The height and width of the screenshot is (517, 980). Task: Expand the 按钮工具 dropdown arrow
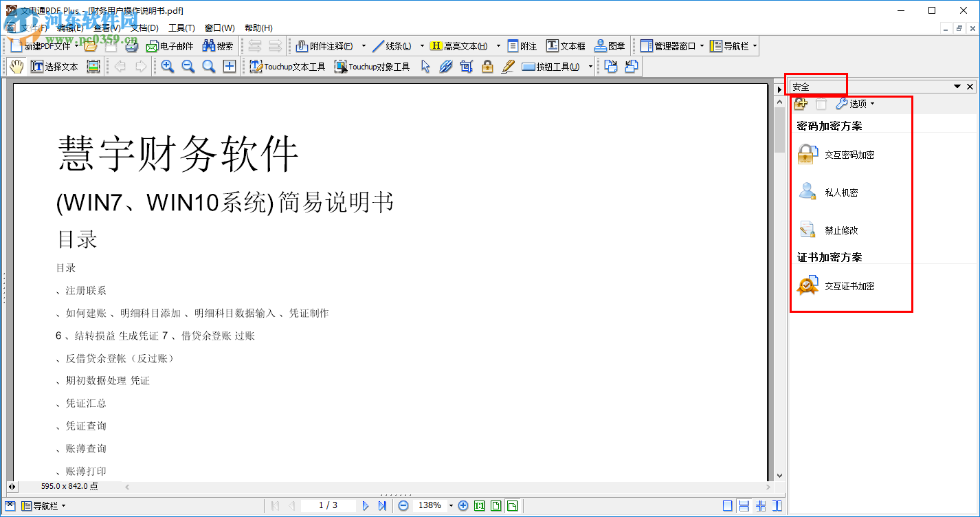point(589,66)
